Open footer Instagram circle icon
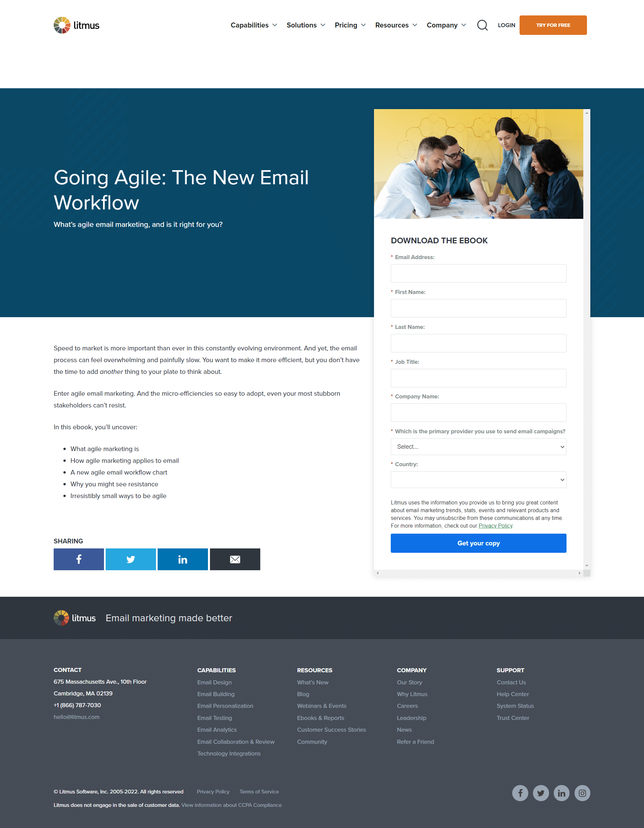 582,793
